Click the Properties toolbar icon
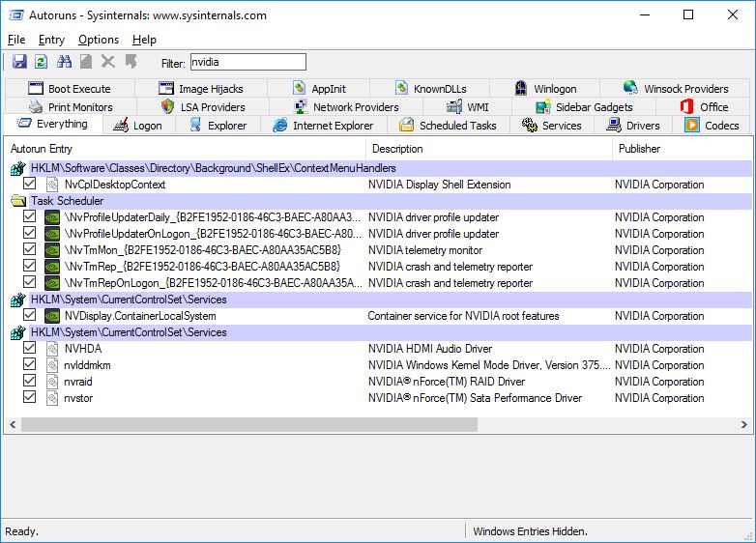The image size is (756, 543). (x=86, y=62)
